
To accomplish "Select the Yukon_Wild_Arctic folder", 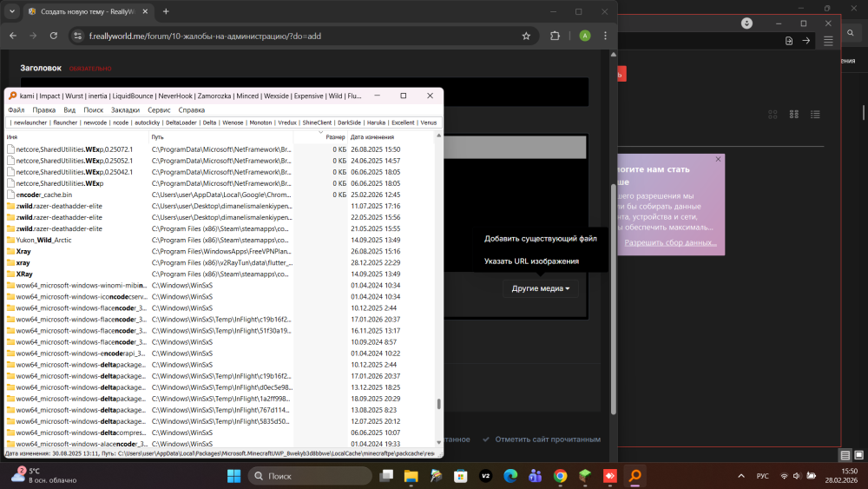I will [220, 241].
